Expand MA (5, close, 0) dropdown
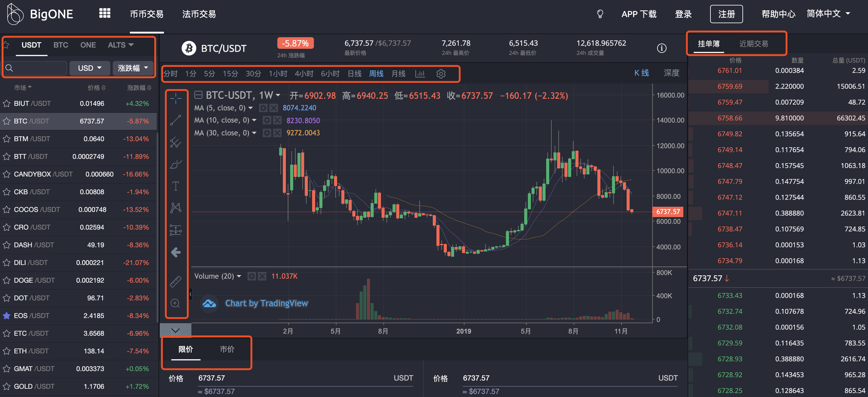The width and height of the screenshot is (868, 397). pos(250,108)
